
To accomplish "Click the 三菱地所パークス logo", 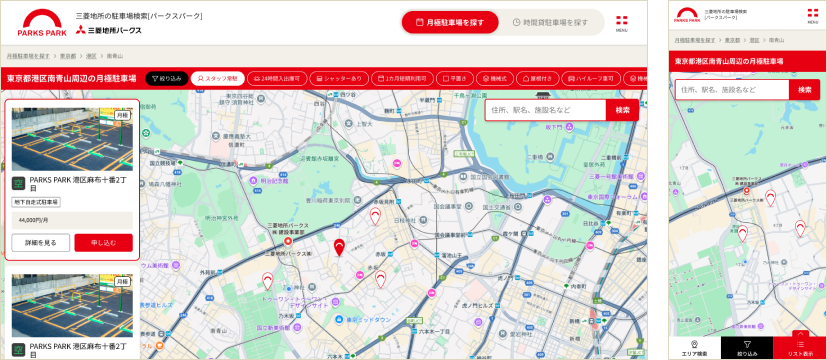I will [109, 30].
